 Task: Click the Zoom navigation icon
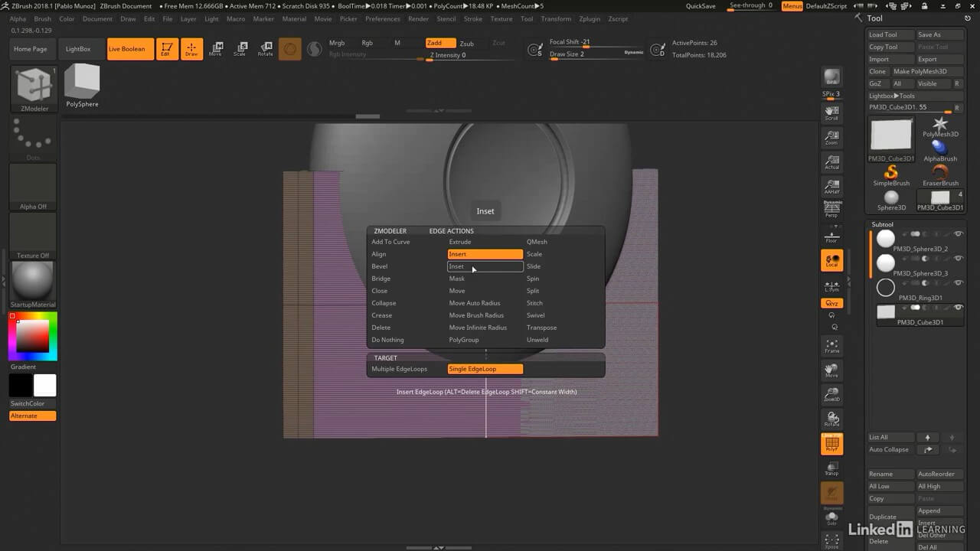coord(831,138)
